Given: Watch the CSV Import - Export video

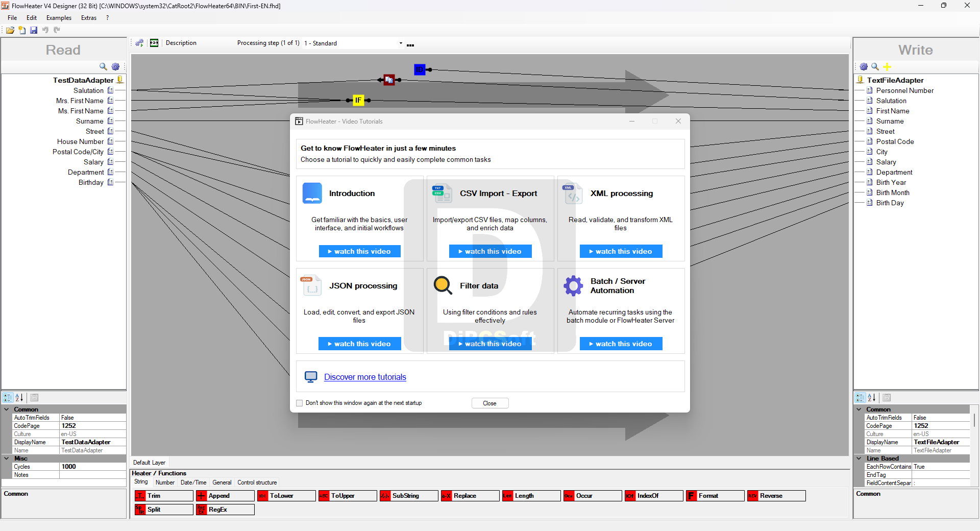Looking at the screenshot, I should (x=490, y=251).
